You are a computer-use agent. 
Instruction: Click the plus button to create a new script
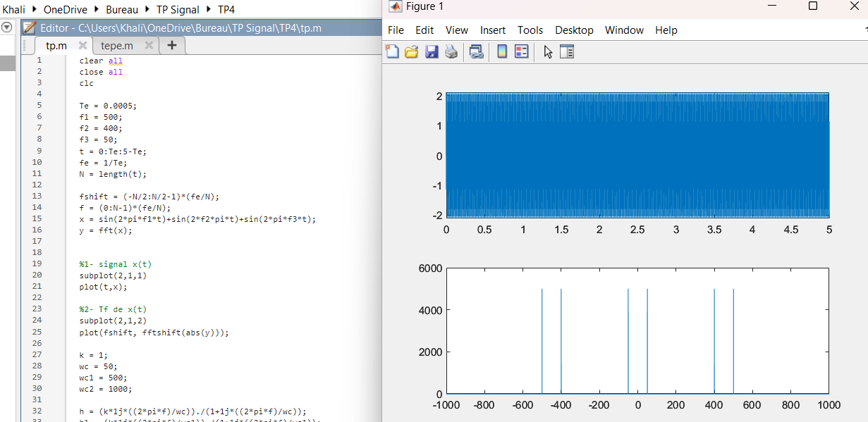tap(172, 45)
